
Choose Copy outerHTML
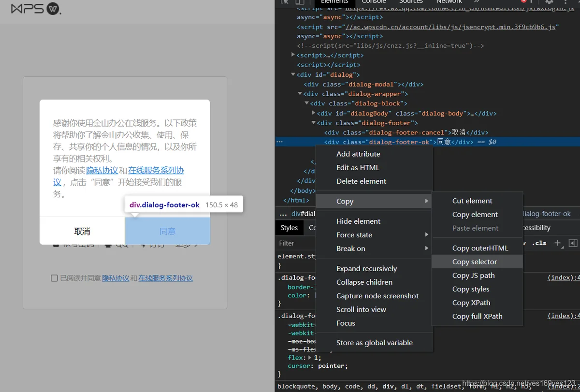coord(478,248)
